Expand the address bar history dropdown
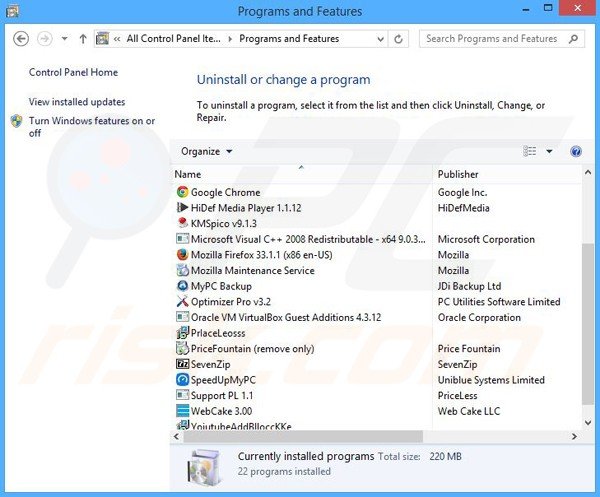This screenshot has height=497, width=600. click(380, 39)
